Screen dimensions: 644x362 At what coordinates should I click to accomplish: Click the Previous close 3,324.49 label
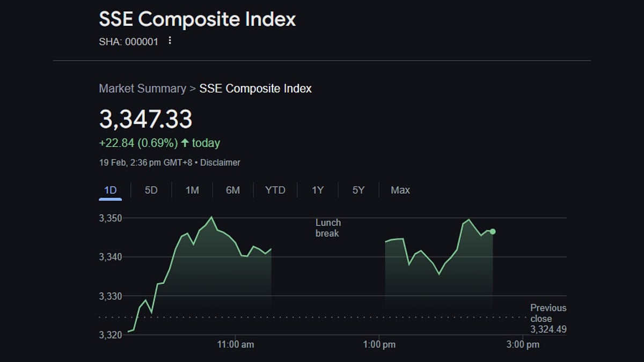[548, 319]
